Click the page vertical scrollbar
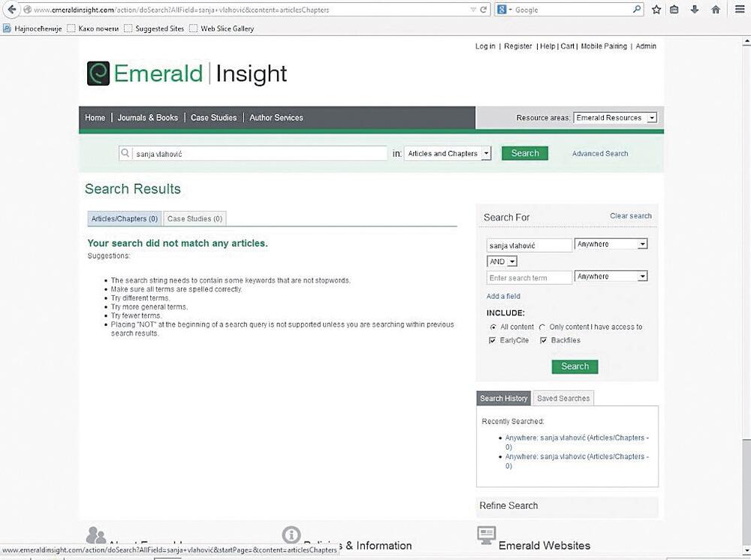The image size is (751, 560). click(746, 300)
